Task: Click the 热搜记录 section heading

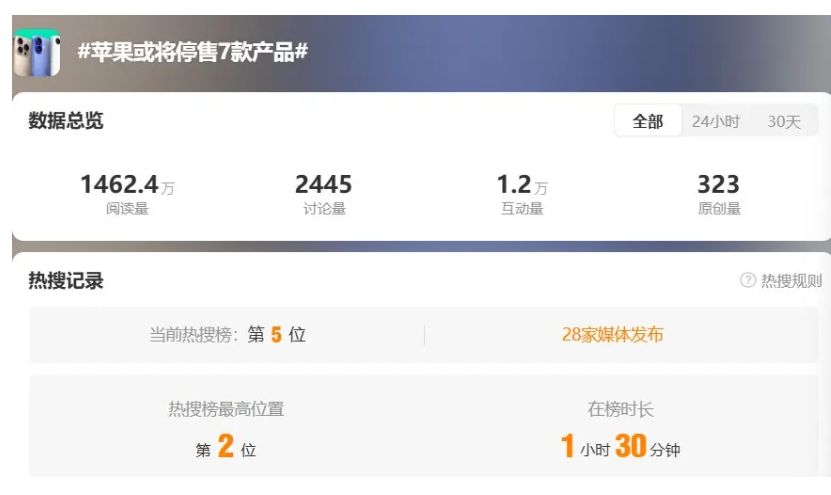Action: 66,280
